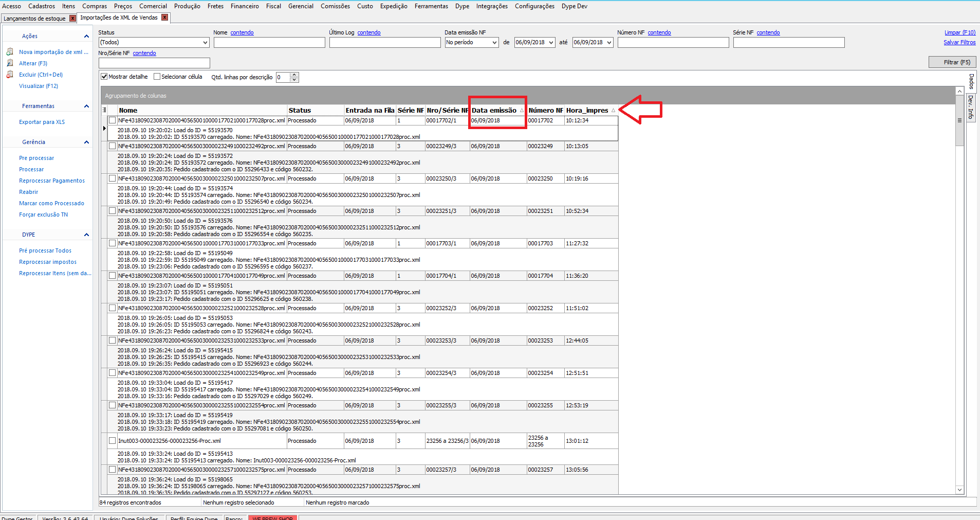
Task: Sort by the Status column header
Action: (x=315, y=110)
